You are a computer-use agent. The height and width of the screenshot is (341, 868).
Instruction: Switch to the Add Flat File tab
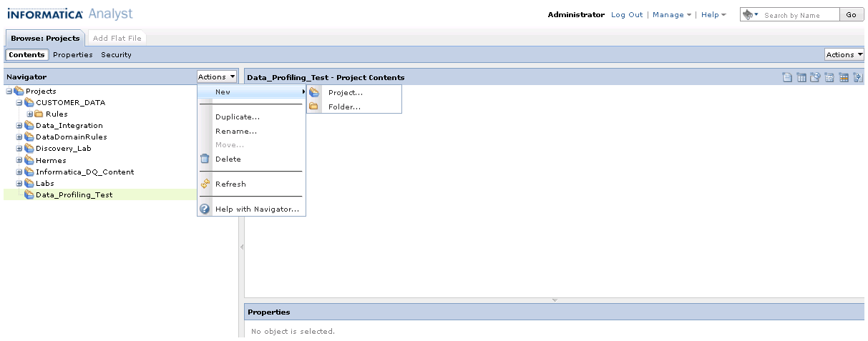[x=117, y=38]
